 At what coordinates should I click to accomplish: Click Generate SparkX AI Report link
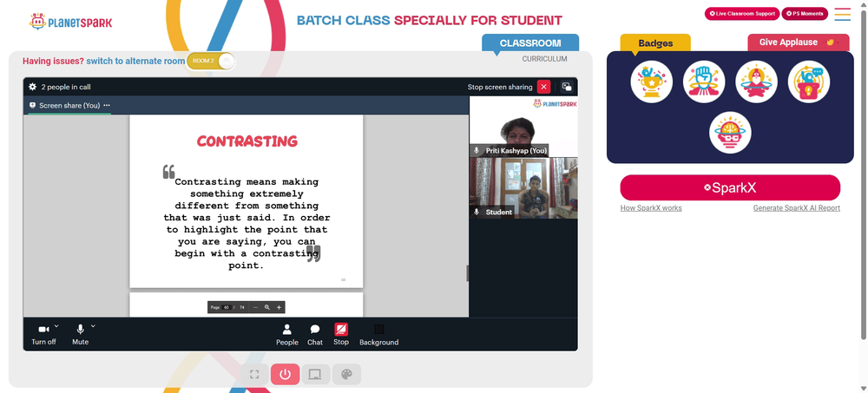point(797,208)
